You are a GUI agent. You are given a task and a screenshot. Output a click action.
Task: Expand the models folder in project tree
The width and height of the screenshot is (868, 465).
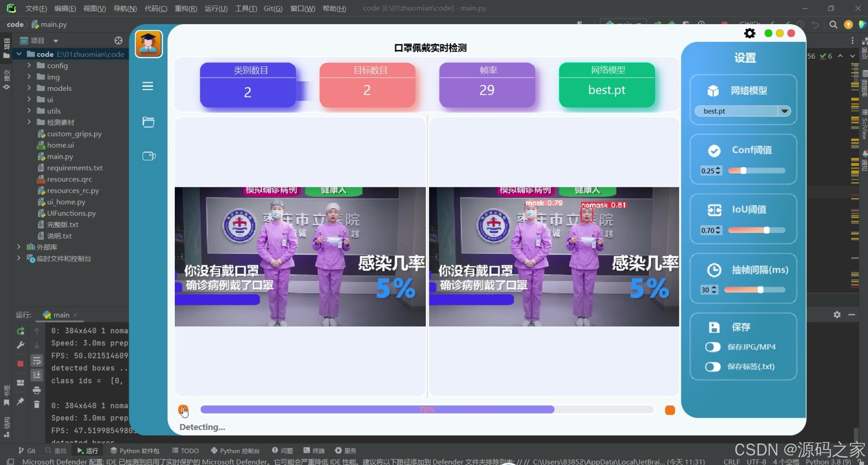[29, 88]
